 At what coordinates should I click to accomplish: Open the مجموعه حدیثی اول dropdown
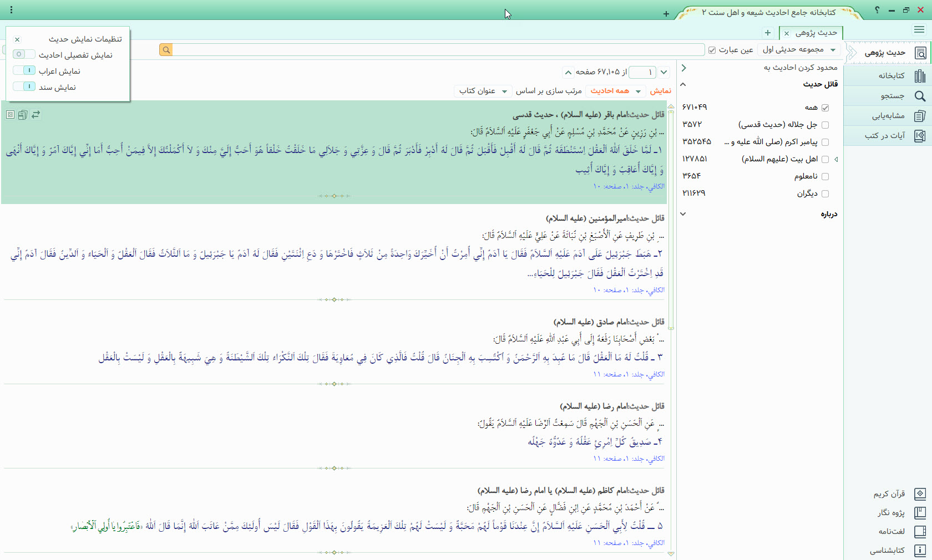tap(799, 50)
